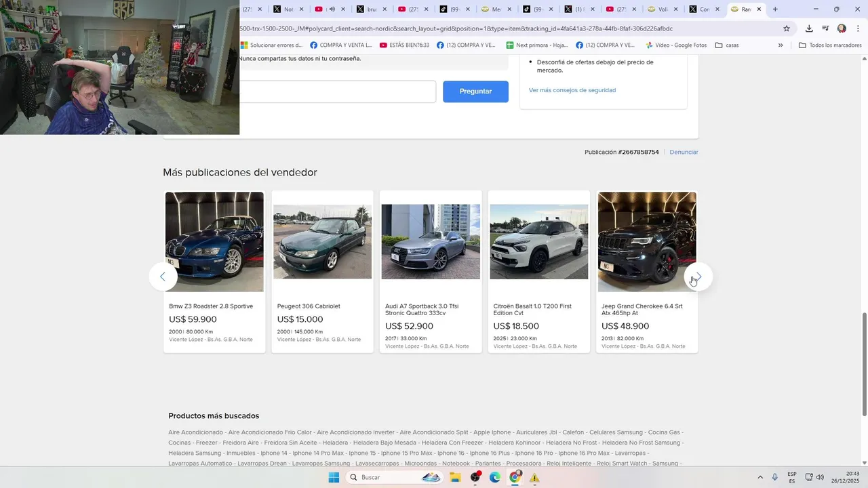Open the Chrome three-dot menu
The image size is (868, 488).
[858, 28]
